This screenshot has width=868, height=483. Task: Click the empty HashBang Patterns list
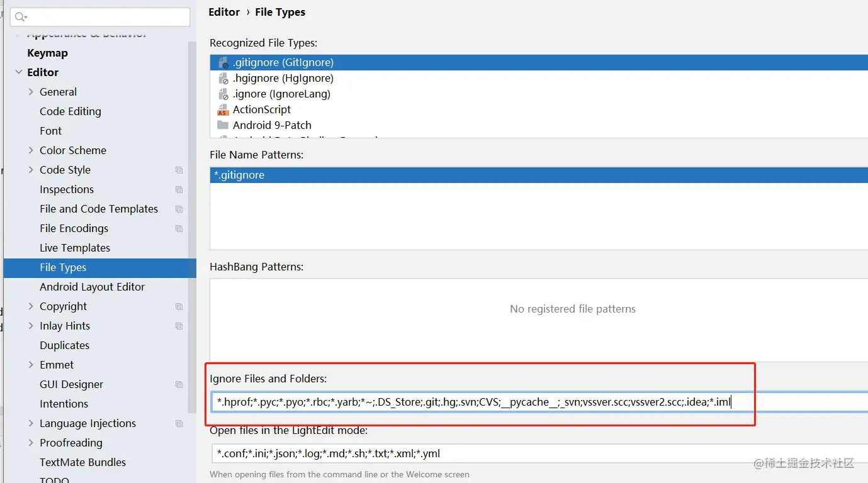[x=539, y=319]
